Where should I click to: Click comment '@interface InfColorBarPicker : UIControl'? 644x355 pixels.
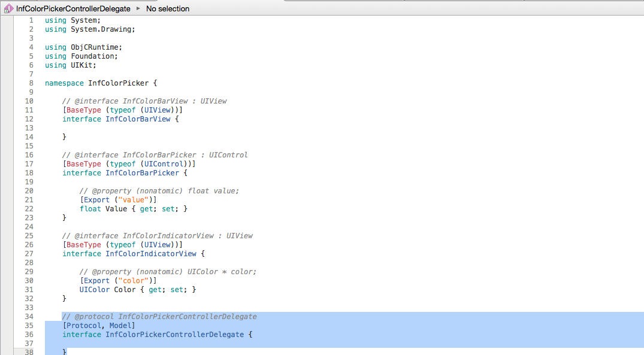(155, 154)
